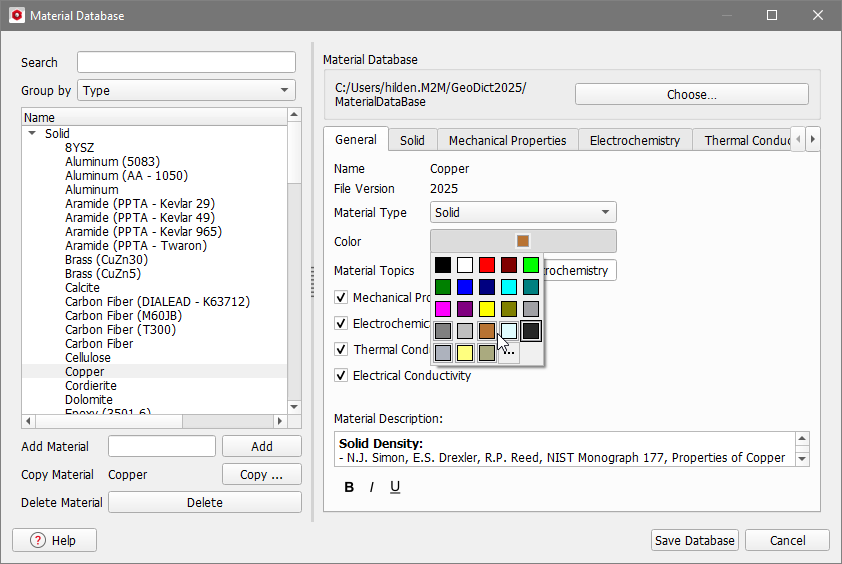Open the Color picker button
The width and height of the screenshot is (842, 564).
[523, 241]
